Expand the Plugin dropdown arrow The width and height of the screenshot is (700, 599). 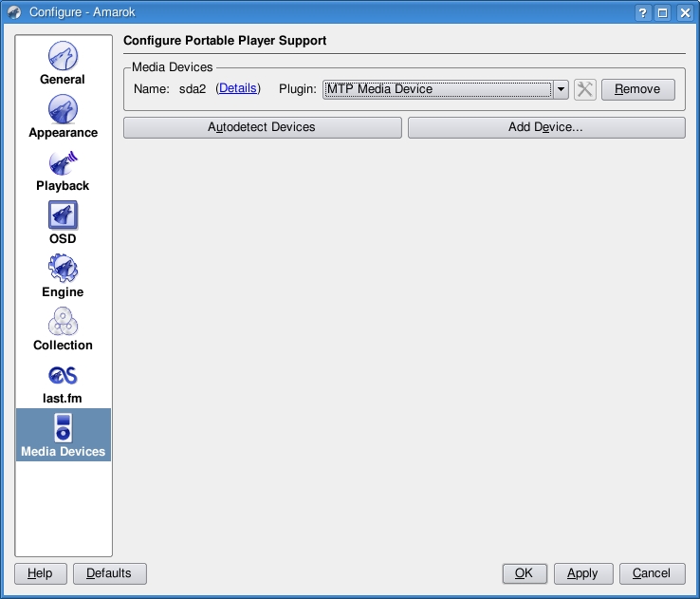tap(561, 89)
